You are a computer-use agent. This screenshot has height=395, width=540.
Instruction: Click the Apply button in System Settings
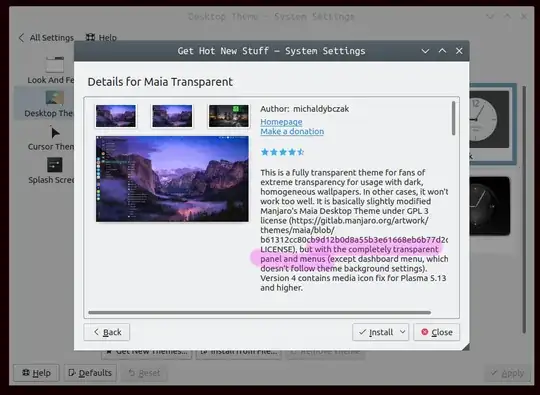[x=507, y=373]
